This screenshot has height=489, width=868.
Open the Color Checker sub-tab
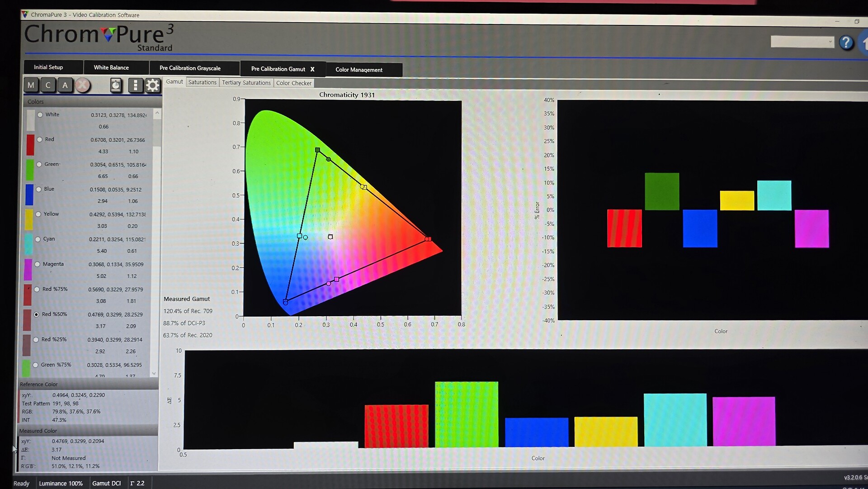point(294,83)
